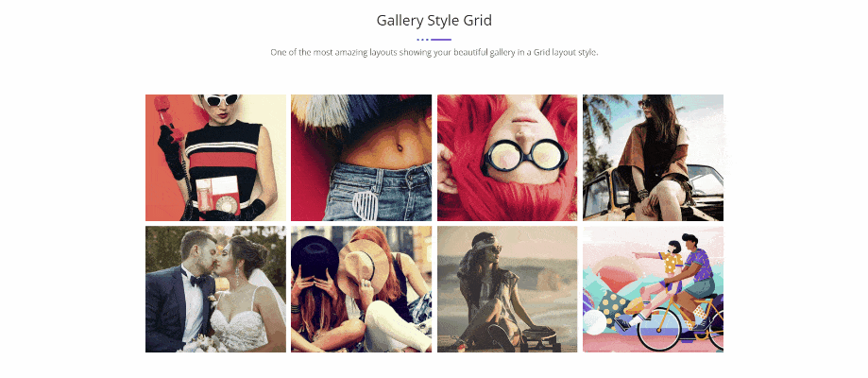The image size is (868, 378).
Task: Open the denim jeans midriff photo
Action: [361, 158]
